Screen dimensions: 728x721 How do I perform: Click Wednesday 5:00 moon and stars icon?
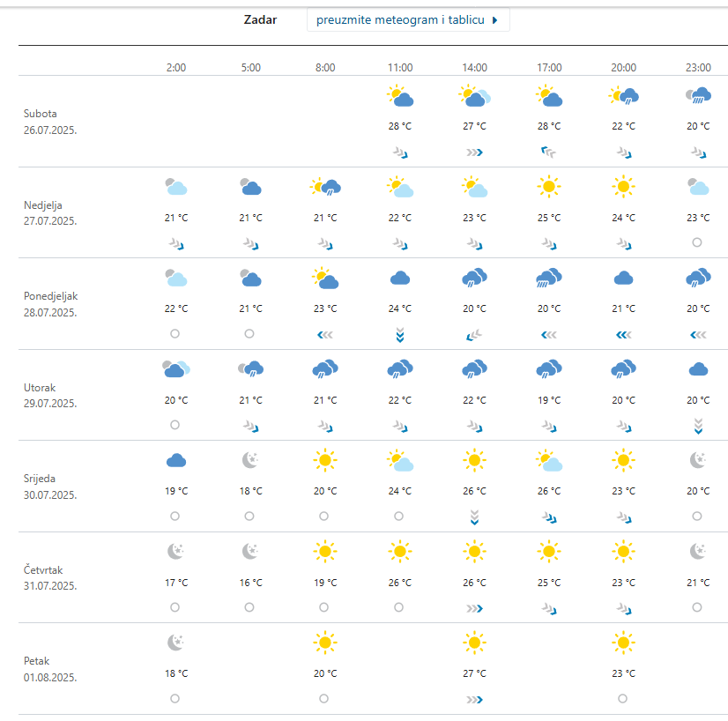(x=251, y=460)
